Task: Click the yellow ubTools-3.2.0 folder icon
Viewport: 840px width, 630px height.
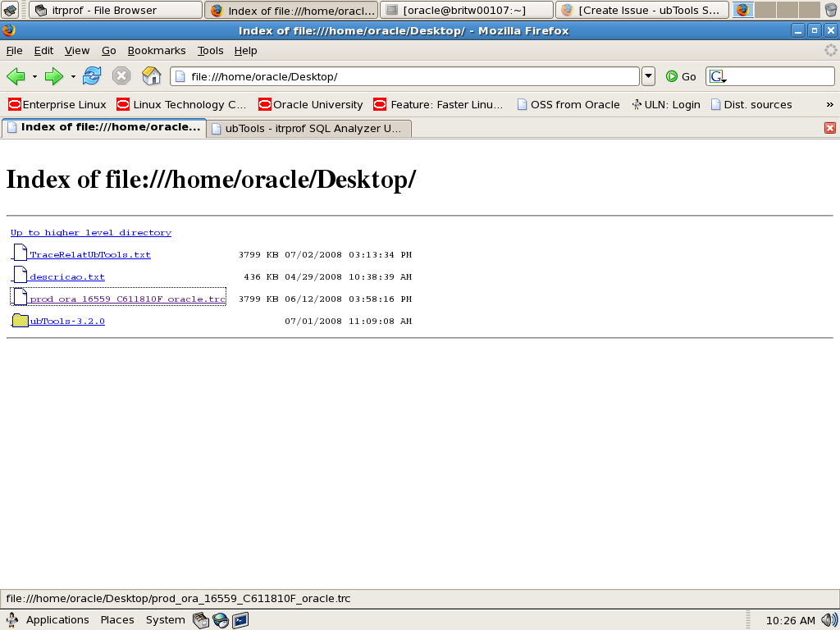Action: [21, 321]
